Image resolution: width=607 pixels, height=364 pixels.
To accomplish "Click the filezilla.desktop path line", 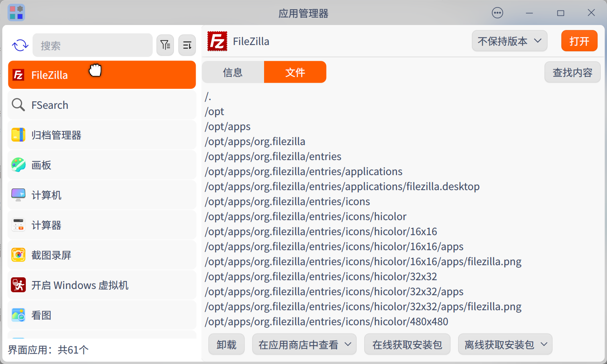I will (x=342, y=187).
